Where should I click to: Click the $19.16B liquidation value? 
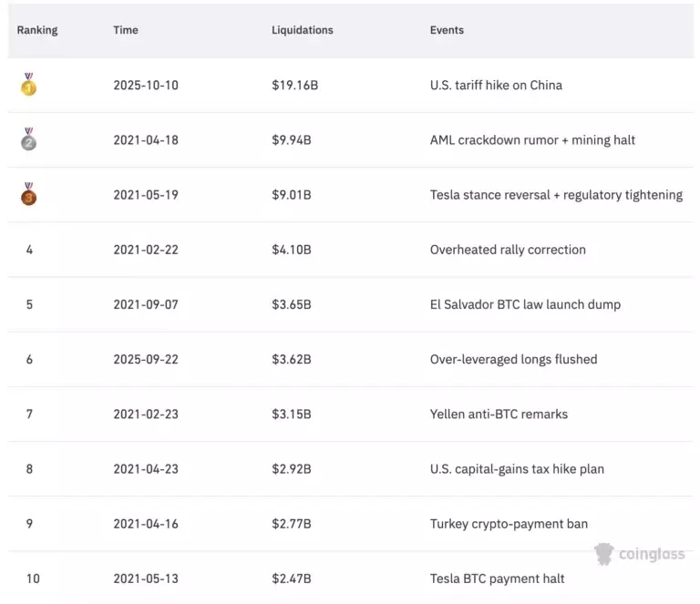coord(294,86)
